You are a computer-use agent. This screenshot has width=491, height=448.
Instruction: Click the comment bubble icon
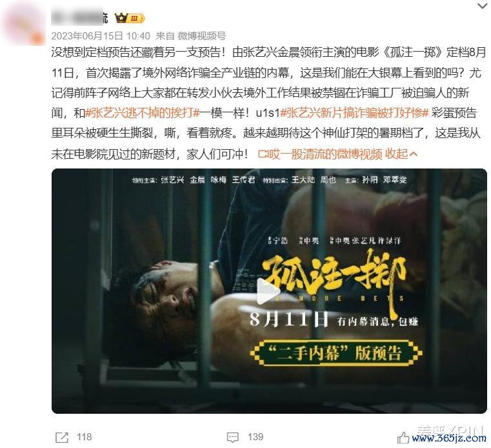click(x=233, y=437)
